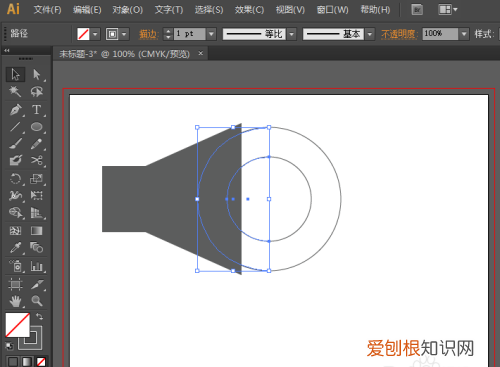Choose the Slice tool
The width and height of the screenshot is (500, 367).
tap(37, 284)
